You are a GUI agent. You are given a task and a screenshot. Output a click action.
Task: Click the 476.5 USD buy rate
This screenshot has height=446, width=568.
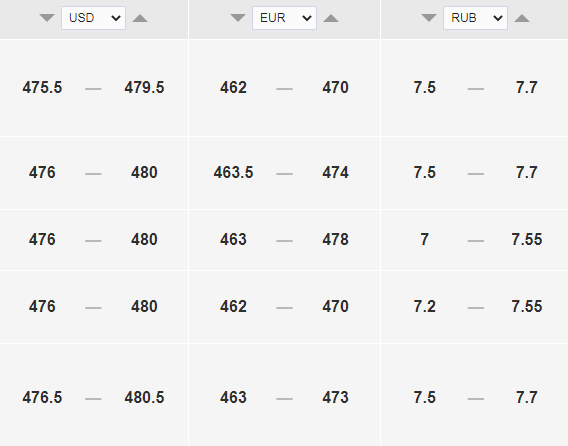click(x=42, y=397)
